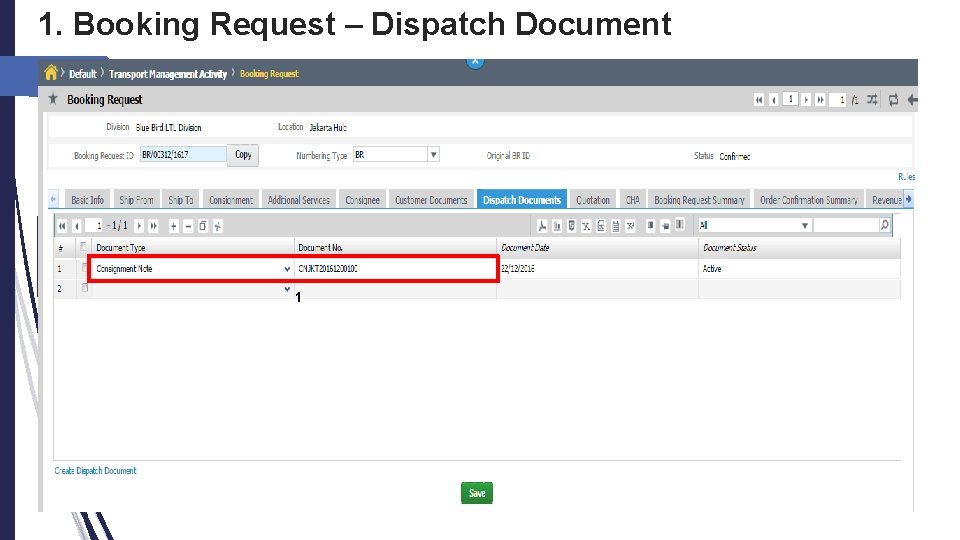Image resolution: width=960 pixels, height=540 pixels.
Task: Export the grid to CSV
Action: (601, 226)
